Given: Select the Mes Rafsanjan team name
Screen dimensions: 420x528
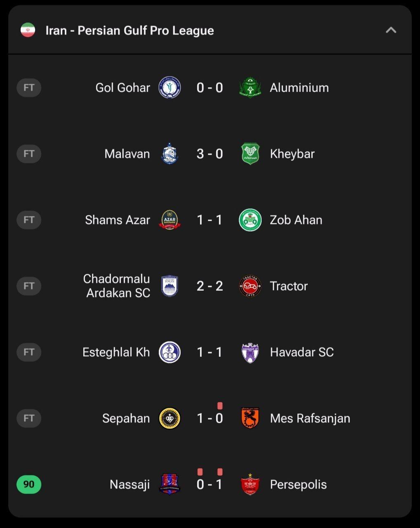Looking at the screenshot, I should [x=310, y=418].
